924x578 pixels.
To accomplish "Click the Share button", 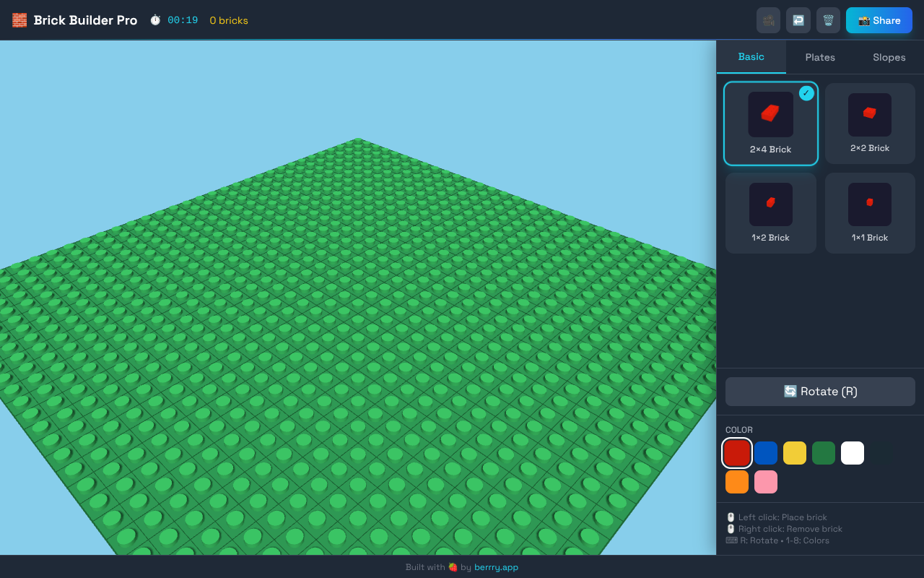I will 879,20.
